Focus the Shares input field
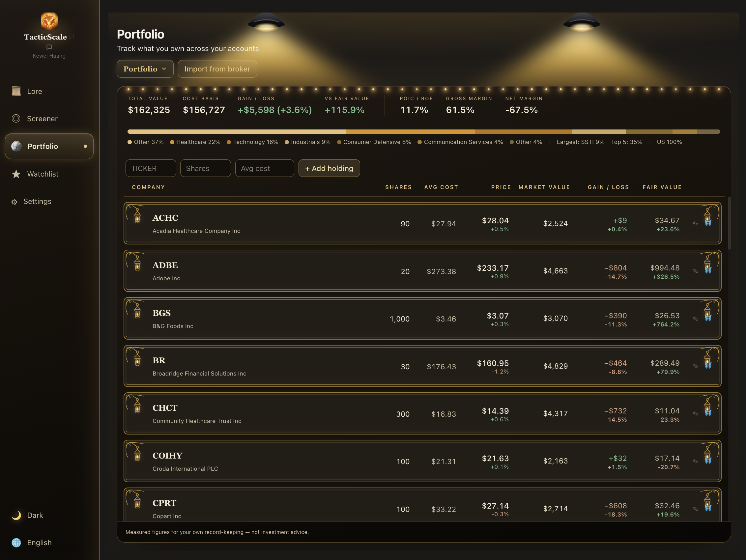The width and height of the screenshot is (746, 560). pos(205,168)
